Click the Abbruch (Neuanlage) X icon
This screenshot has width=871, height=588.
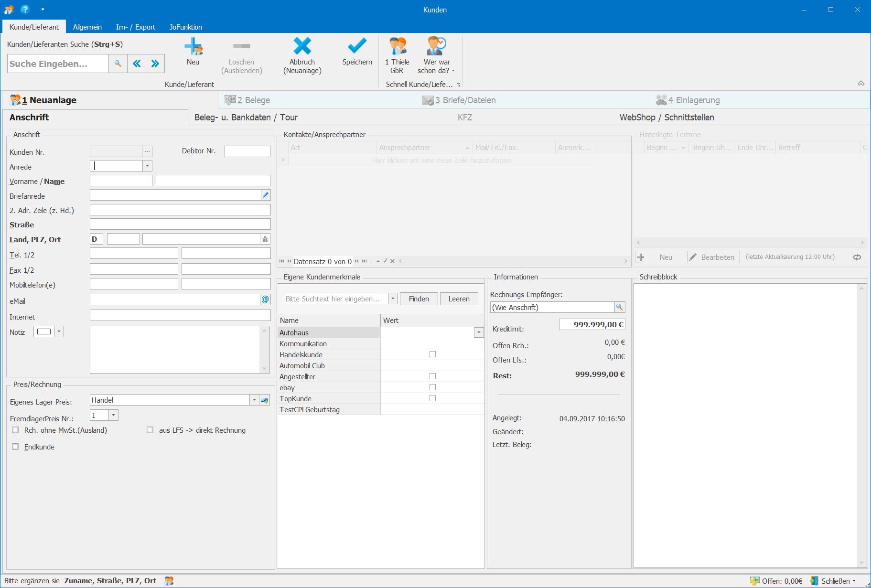tap(302, 46)
